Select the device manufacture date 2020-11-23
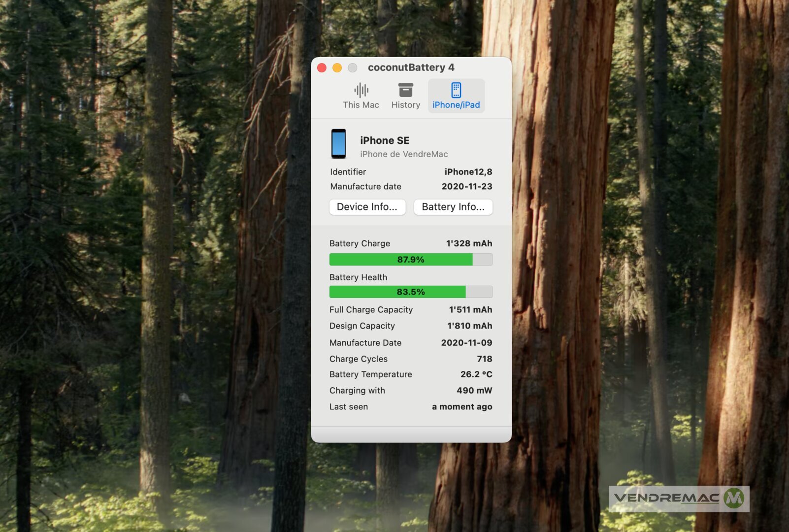Screen dimensions: 789x532 (466, 187)
